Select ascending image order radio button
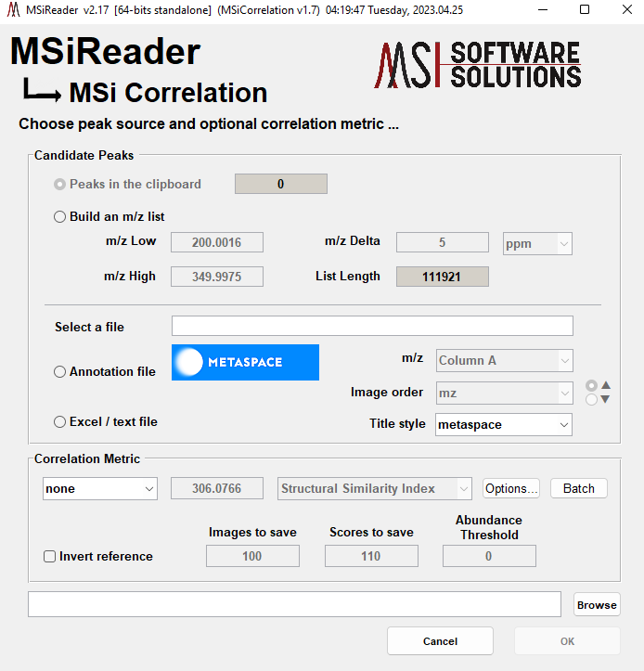The width and height of the screenshot is (644, 671). tap(591, 385)
